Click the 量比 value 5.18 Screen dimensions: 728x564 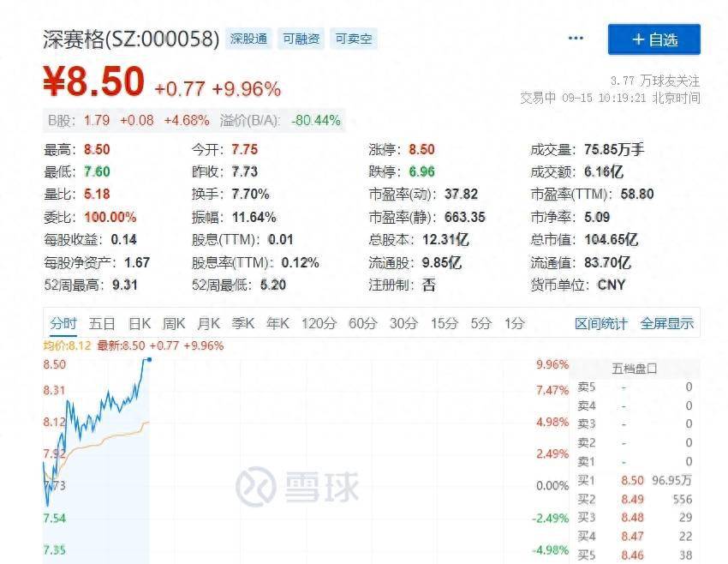(x=97, y=195)
